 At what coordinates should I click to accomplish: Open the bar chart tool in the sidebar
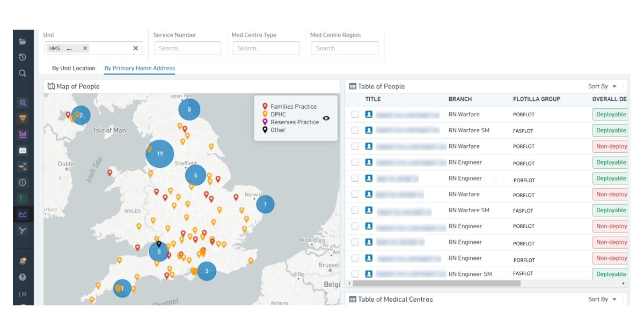point(22,135)
